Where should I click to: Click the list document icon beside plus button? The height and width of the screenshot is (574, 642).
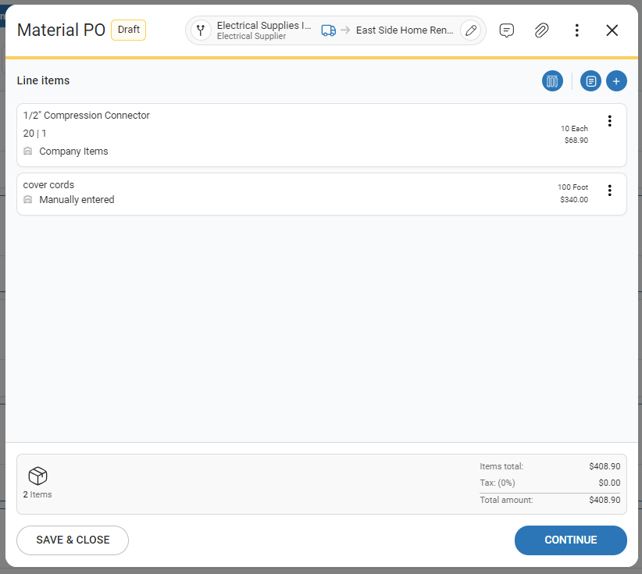[x=590, y=81]
